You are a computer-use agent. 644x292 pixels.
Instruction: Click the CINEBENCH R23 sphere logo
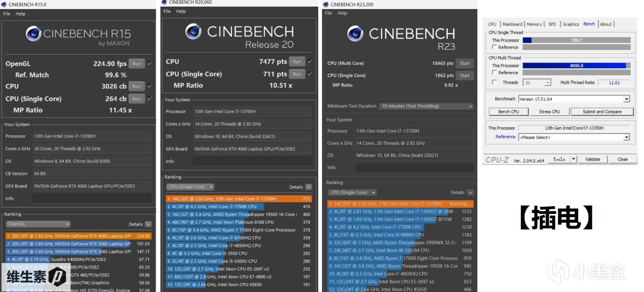pos(355,34)
